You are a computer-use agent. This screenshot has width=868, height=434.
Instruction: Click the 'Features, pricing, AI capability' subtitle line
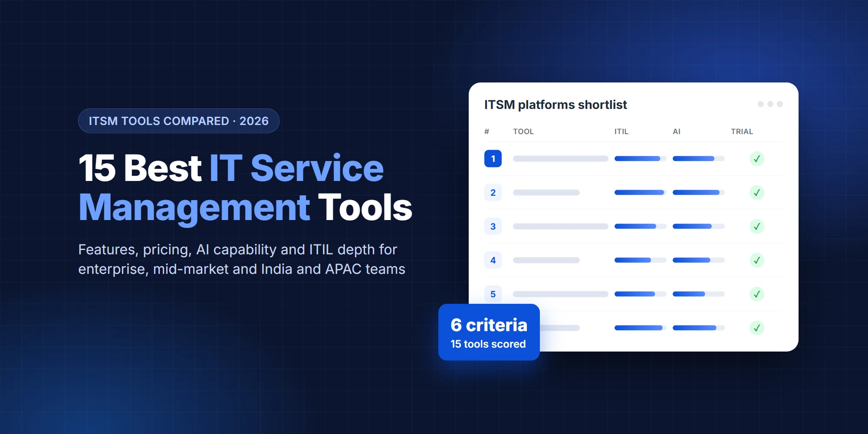click(x=237, y=250)
